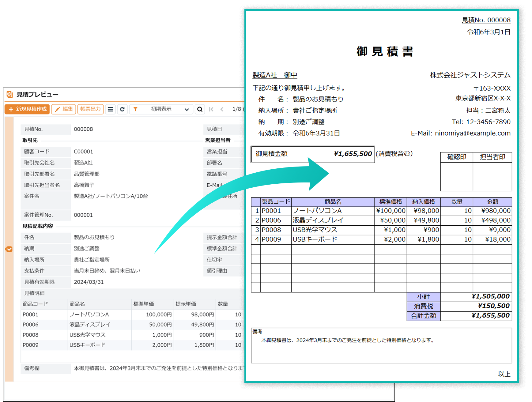This screenshot has width=532, height=402.
Task: Click the orange side panel expander arrow
Action: pyautogui.click(x=9, y=249)
